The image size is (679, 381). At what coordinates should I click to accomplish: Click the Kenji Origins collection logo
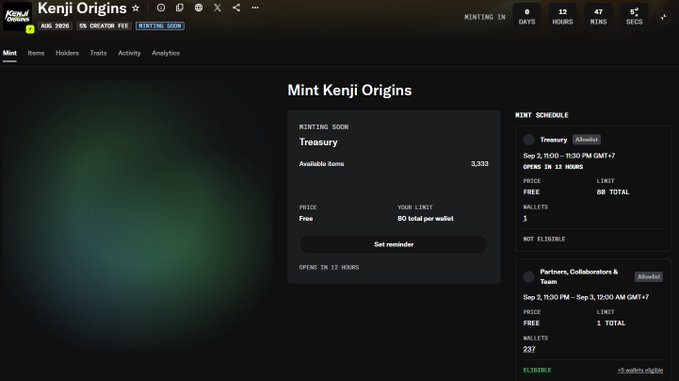pyautogui.click(x=17, y=16)
